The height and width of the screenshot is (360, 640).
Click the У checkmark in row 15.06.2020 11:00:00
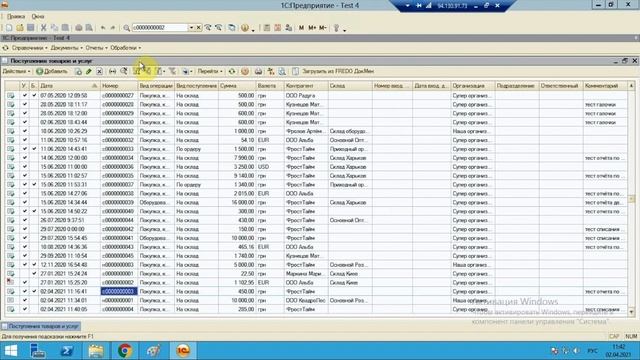[24, 167]
